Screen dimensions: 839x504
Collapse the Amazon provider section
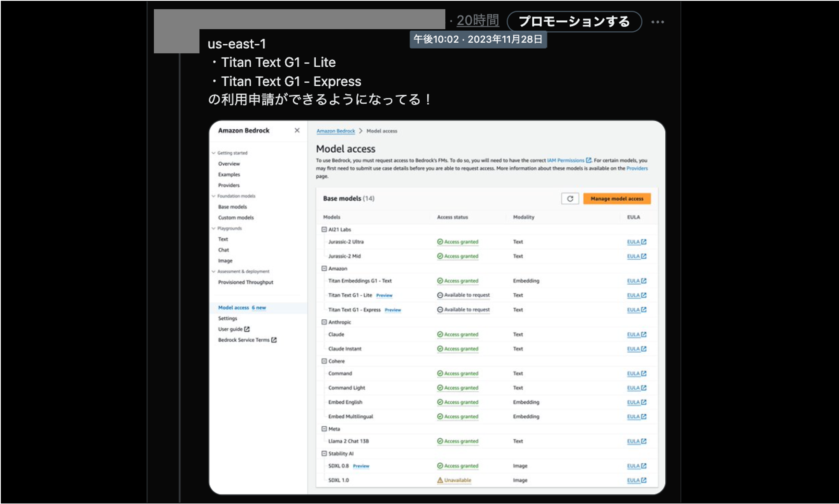point(324,268)
